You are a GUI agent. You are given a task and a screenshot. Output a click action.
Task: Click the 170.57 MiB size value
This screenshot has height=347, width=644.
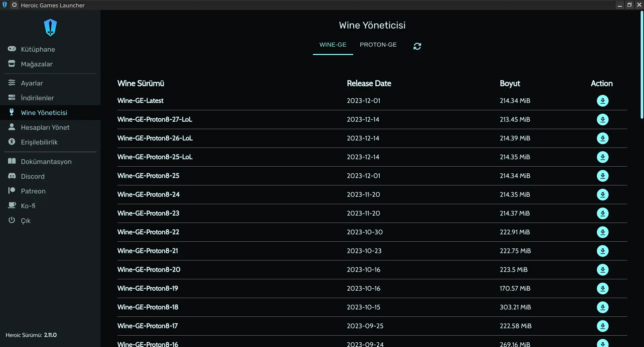515,288
